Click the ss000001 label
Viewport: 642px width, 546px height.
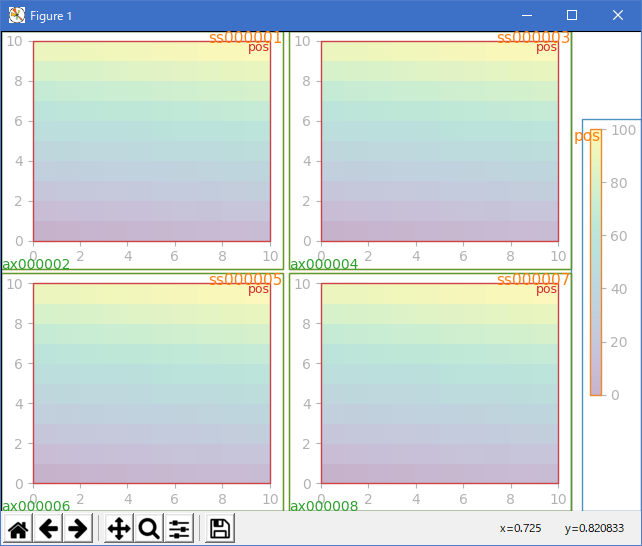[x=245, y=37]
